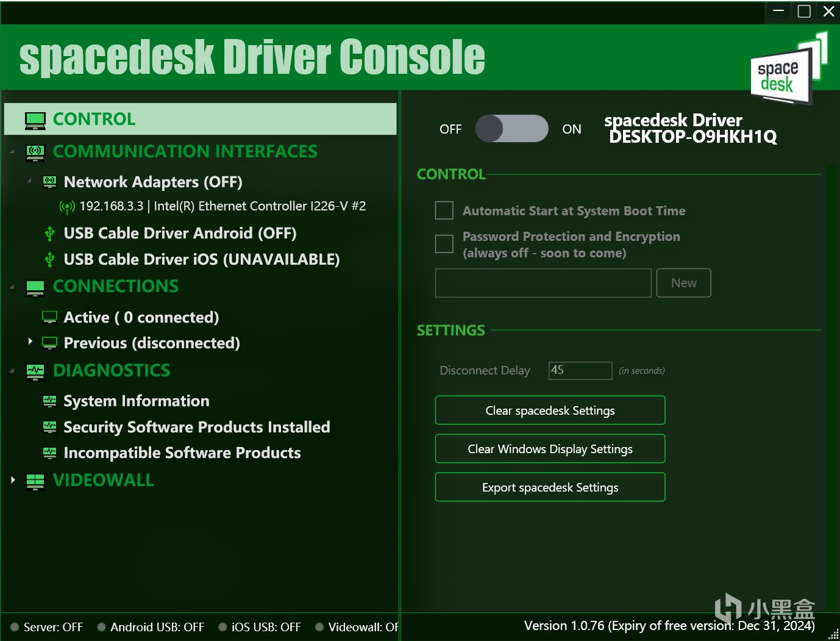Open System Information
840x641 pixels.
click(x=137, y=401)
